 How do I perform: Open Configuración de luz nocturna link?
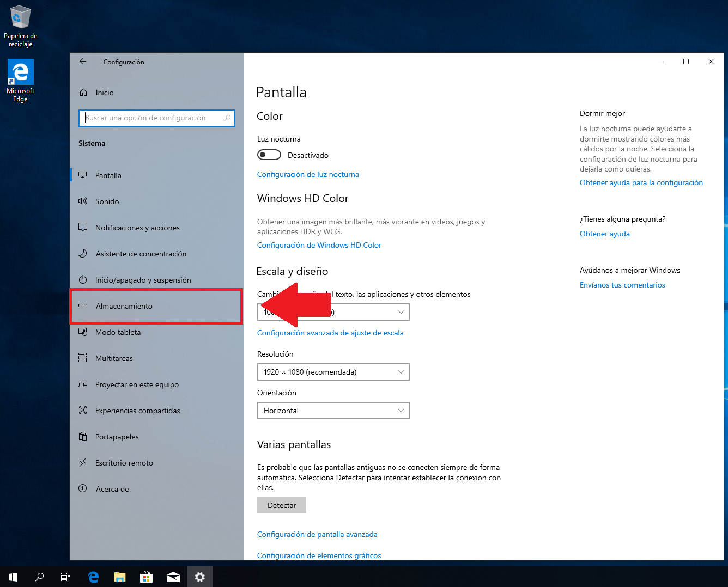point(308,174)
